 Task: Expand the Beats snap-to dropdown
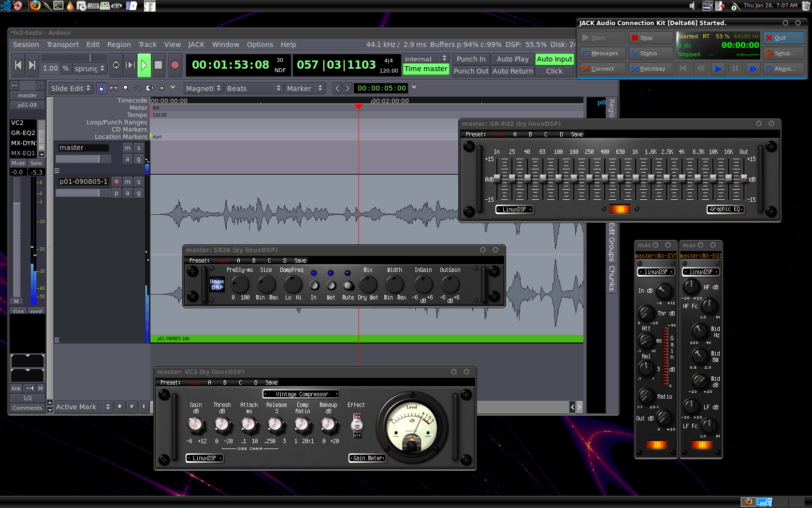(253, 89)
